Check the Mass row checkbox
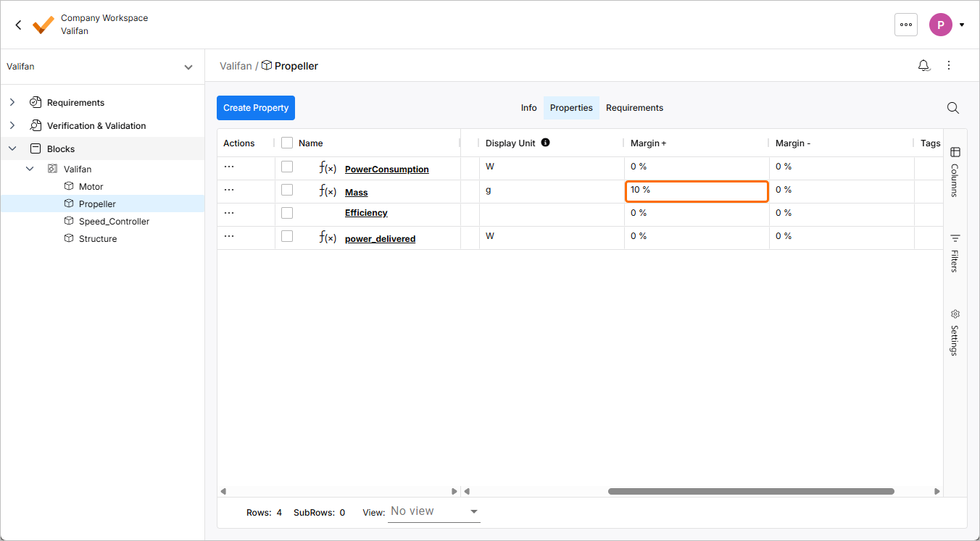Screen dimensions: 980x541 [x=287, y=190]
